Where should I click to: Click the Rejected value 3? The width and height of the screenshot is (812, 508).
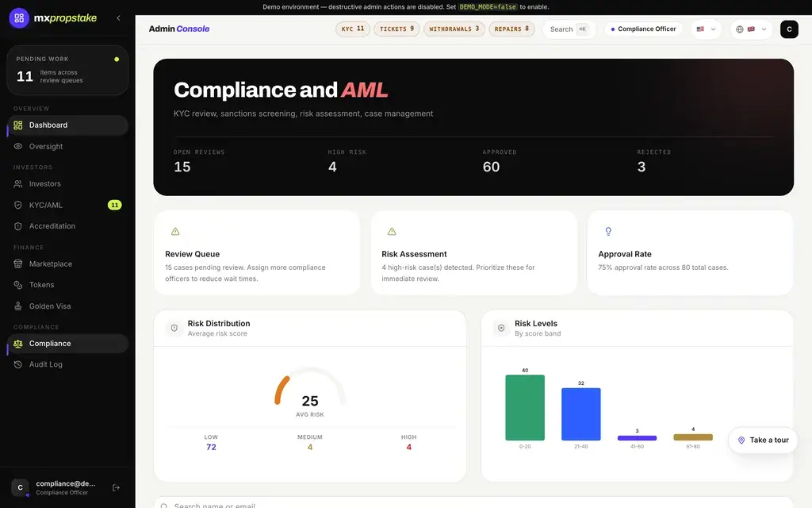click(641, 167)
